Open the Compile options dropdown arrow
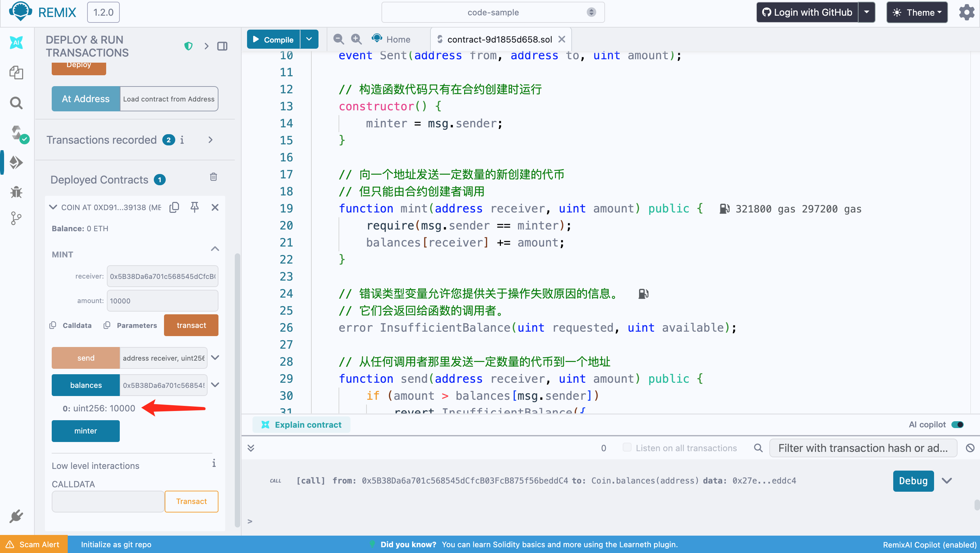980x553 pixels. pos(309,39)
